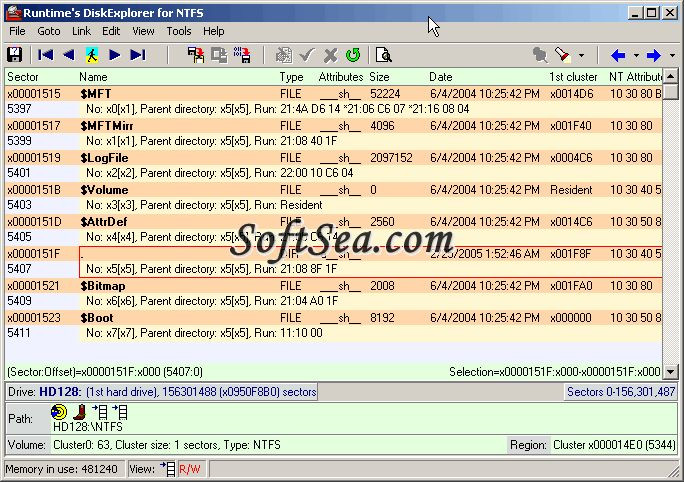Click the grayed edit document toolbar icon

pyautogui.click(x=284, y=55)
